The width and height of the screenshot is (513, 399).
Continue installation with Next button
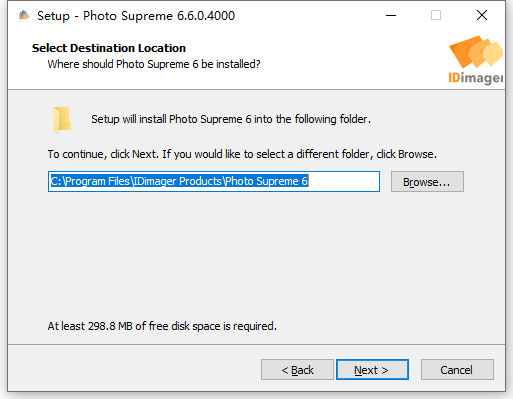[x=372, y=370]
